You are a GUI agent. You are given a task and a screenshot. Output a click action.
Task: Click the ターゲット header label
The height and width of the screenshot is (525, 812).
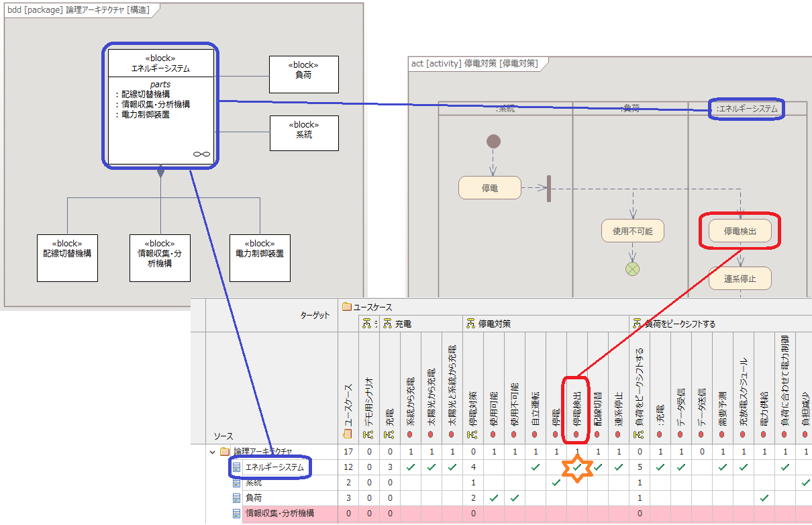[x=315, y=315]
